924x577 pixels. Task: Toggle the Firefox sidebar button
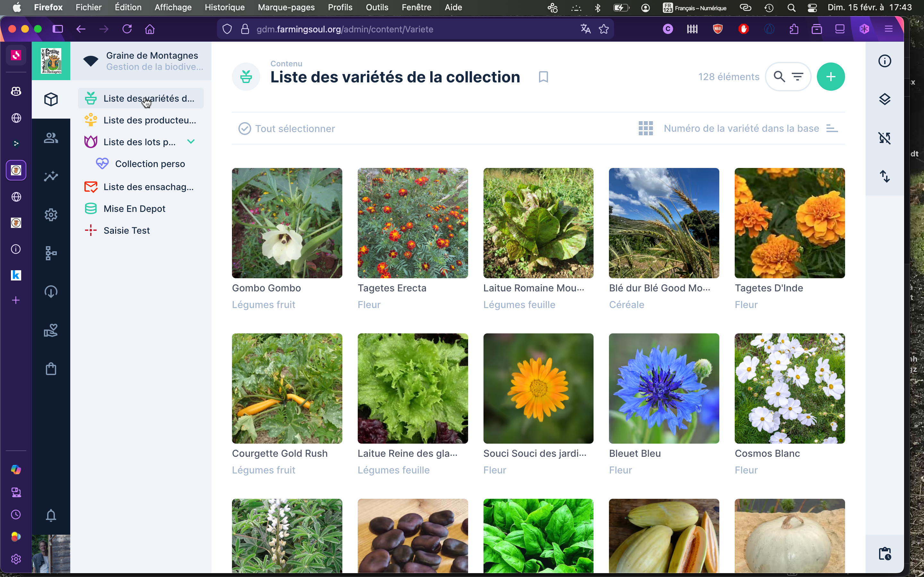coord(58,29)
